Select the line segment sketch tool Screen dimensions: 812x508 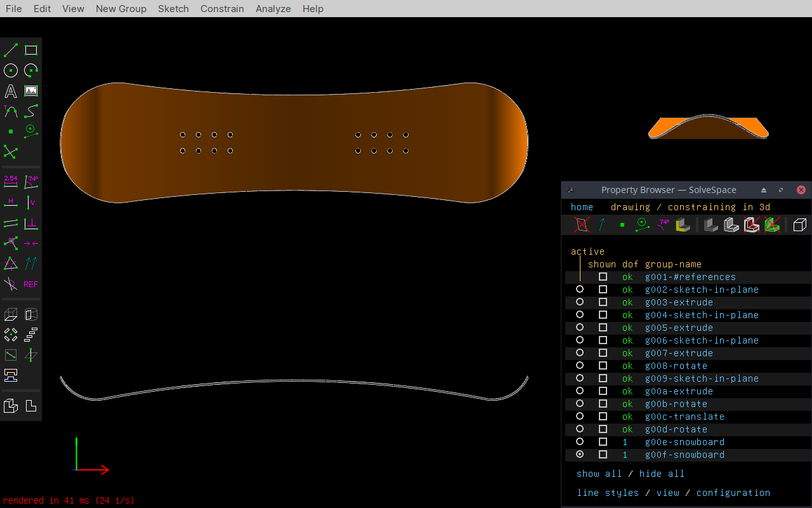coord(11,50)
